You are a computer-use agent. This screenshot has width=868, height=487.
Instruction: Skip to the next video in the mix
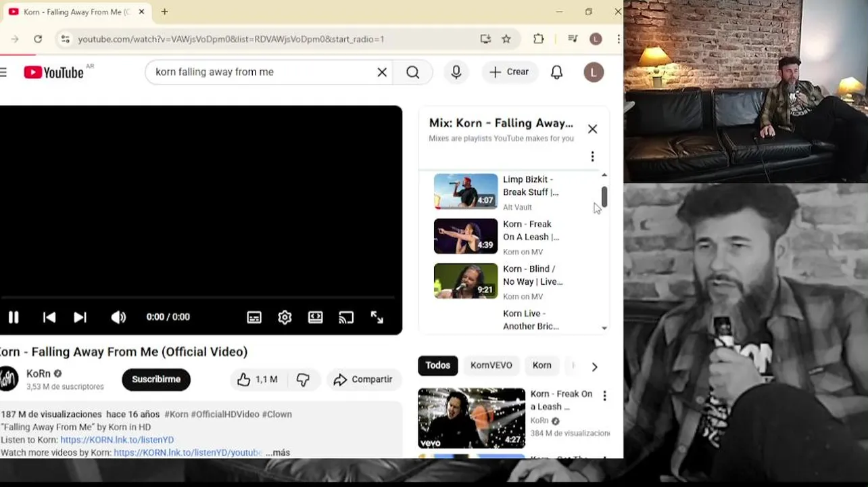pos(80,317)
